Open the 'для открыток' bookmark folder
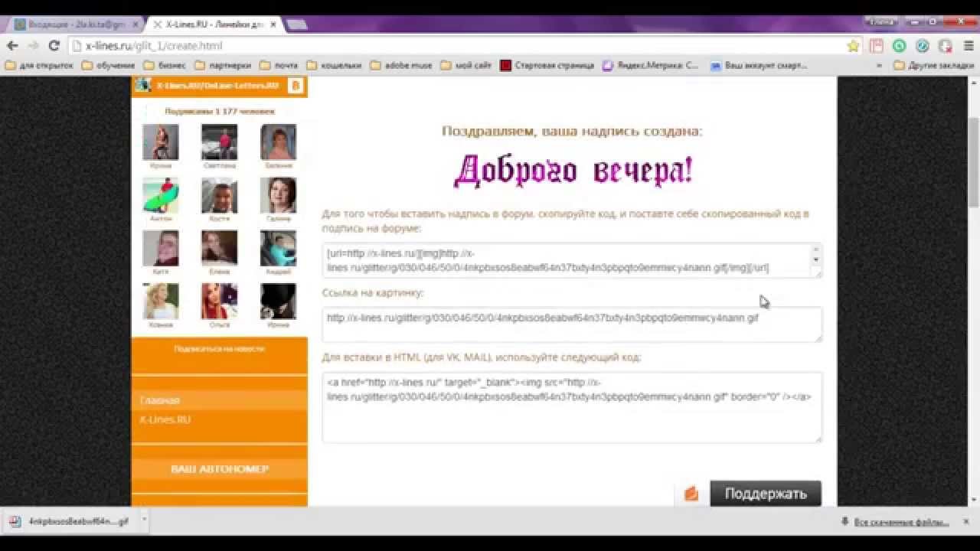 click(40, 66)
